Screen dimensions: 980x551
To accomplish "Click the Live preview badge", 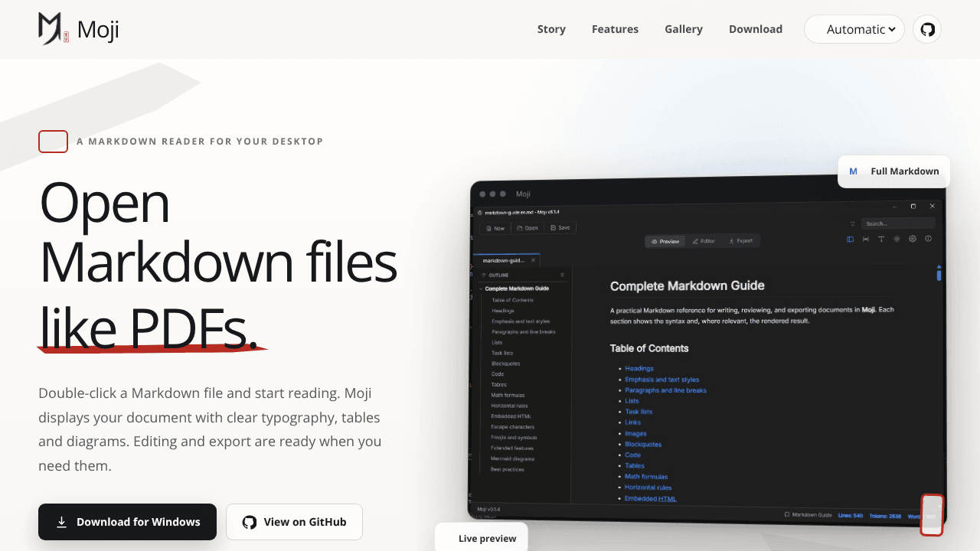I will click(482, 538).
